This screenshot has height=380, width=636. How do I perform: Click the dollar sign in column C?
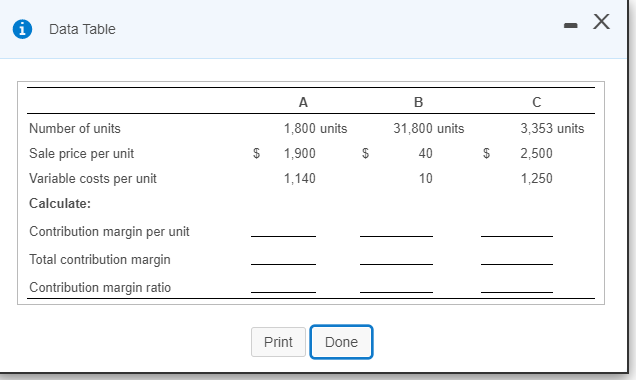click(486, 153)
